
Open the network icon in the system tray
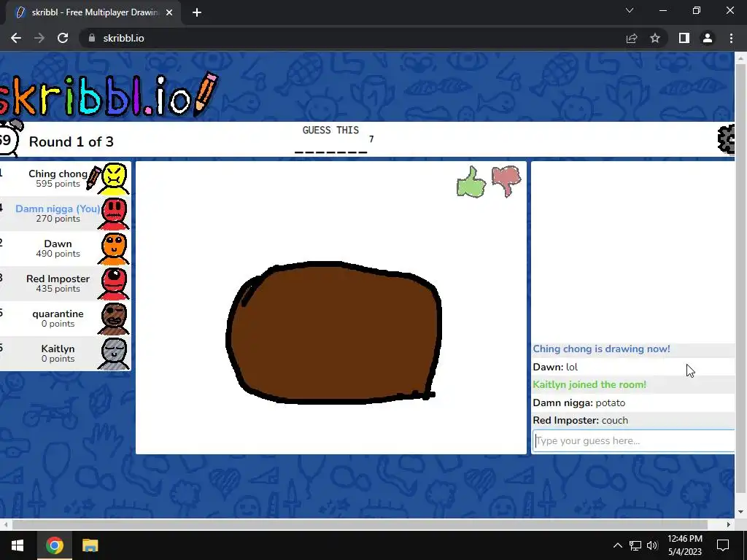(x=635, y=545)
